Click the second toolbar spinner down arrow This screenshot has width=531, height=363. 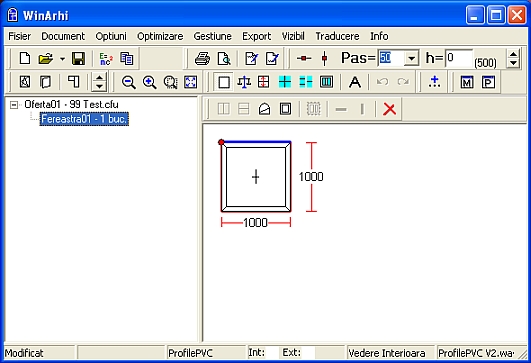pyautogui.click(x=99, y=86)
